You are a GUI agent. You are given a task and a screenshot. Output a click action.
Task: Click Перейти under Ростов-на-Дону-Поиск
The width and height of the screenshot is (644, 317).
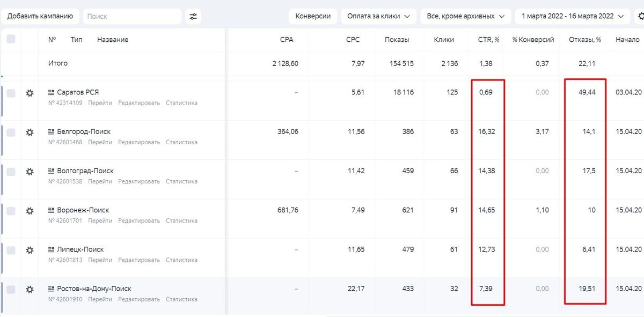pyautogui.click(x=100, y=299)
